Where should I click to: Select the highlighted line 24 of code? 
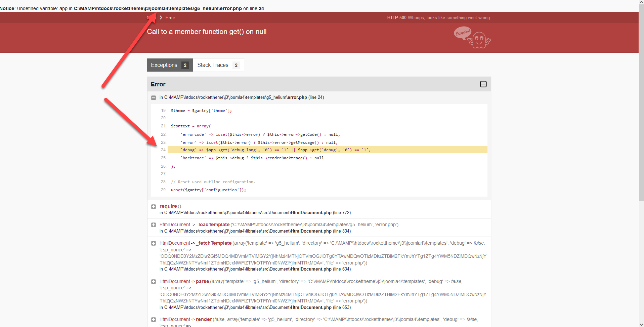tap(269, 150)
